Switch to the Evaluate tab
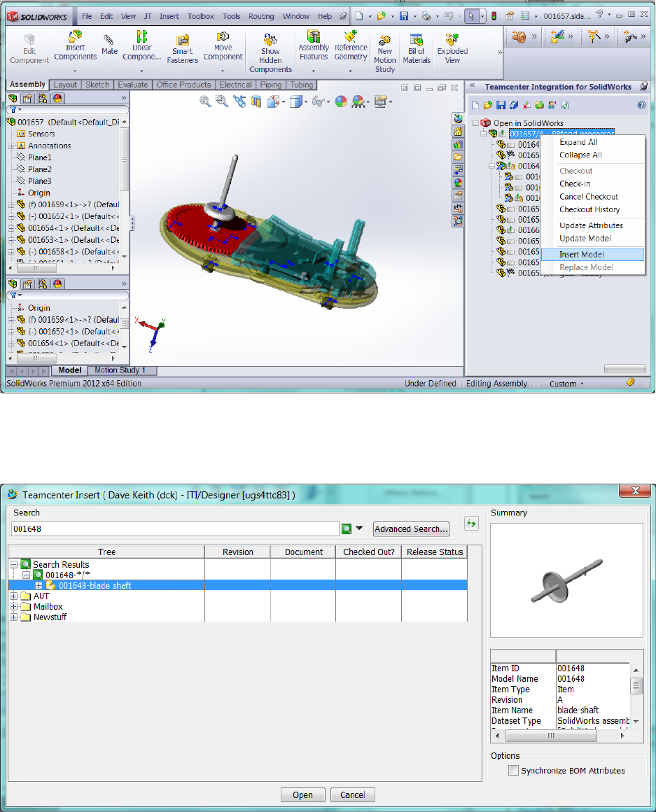The width and height of the screenshot is (656, 812). point(132,85)
